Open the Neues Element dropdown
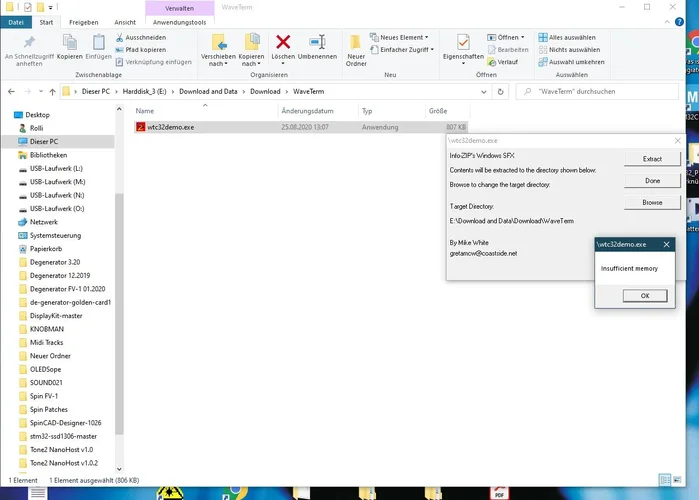699x500 pixels. [x=406, y=37]
